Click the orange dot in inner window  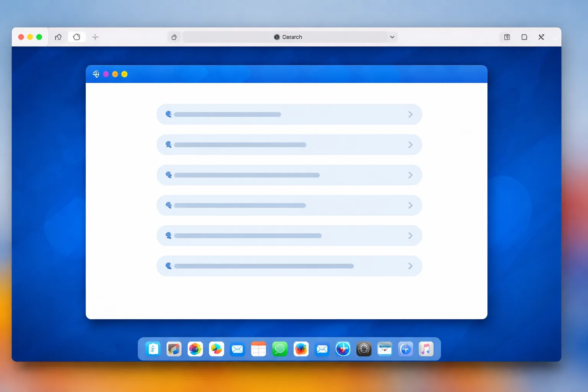click(115, 74)
